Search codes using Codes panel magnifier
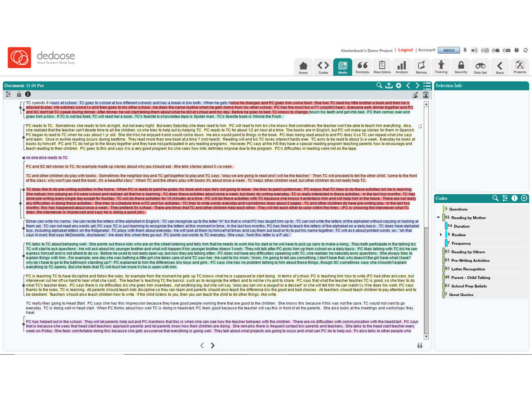Viewport: 532px width, 399px height. point(496,198)
